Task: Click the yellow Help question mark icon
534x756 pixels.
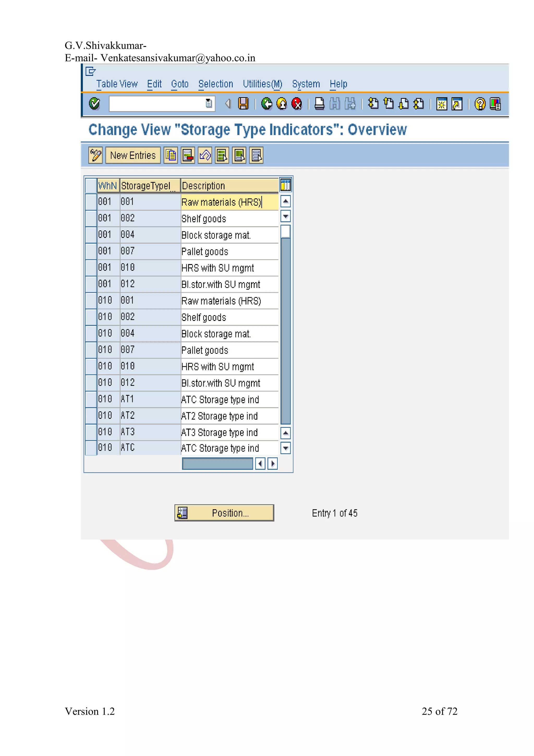Action: pos(480,104)
